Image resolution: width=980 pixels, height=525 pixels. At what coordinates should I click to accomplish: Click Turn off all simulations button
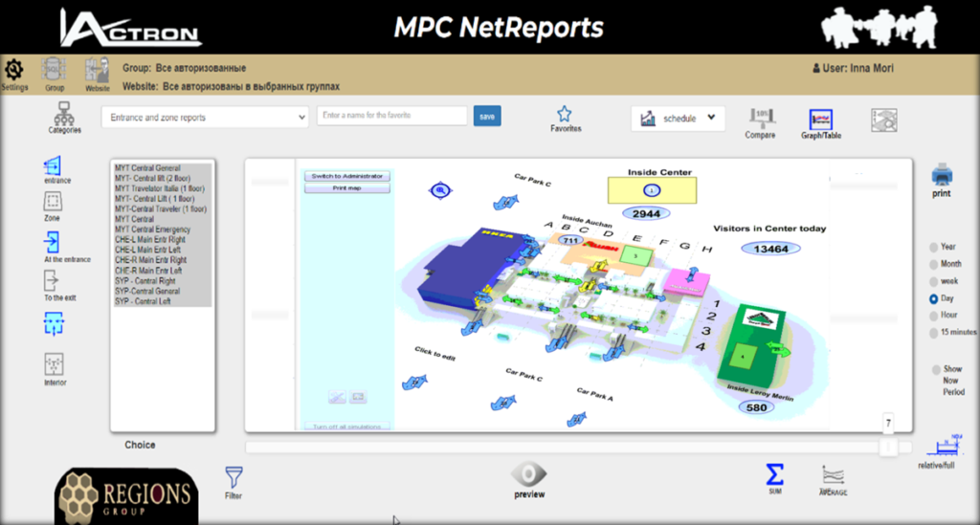[346, 427]
